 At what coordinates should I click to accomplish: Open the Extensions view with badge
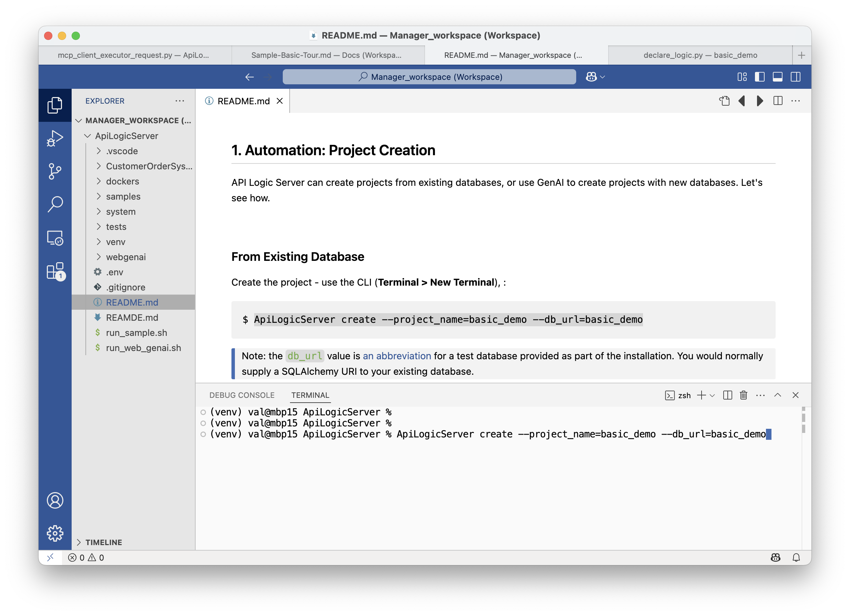pos(55,271)
